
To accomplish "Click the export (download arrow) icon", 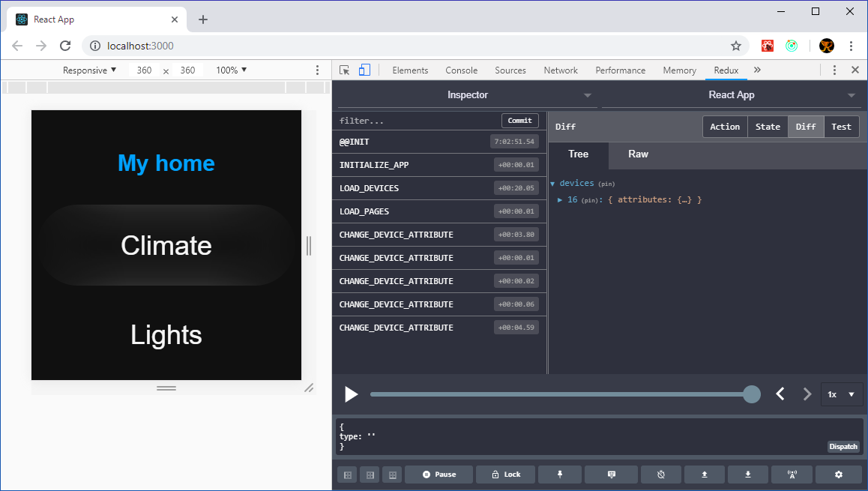I will [x=748, y=475].
